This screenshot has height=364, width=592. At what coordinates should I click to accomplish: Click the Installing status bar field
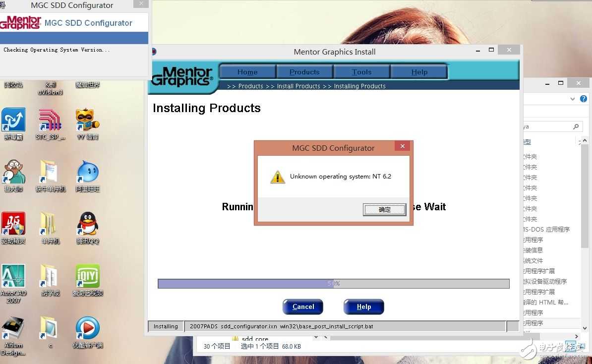[x=166, y=326]
